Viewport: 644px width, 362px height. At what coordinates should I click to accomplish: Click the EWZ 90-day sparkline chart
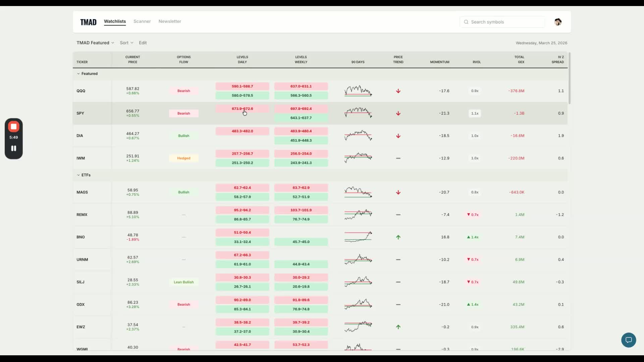click(358, 326)
